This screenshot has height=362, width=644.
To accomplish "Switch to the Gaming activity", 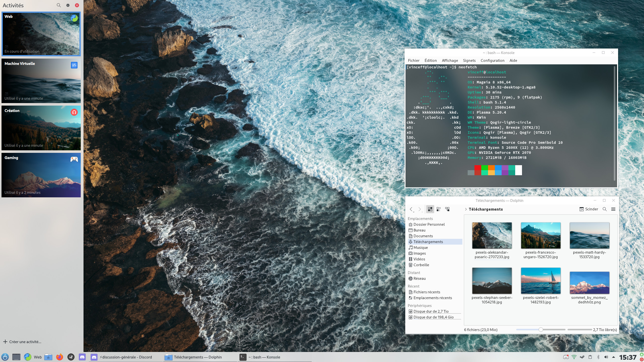I will (x=41, y=175).
